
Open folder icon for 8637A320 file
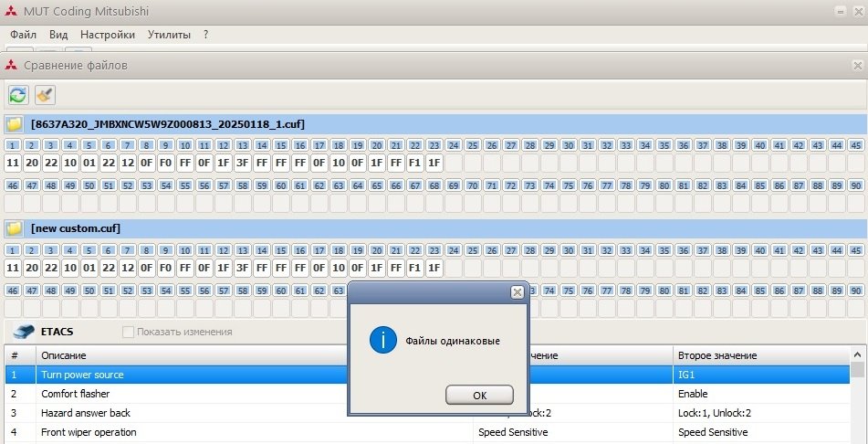click(x=14, y=123)
